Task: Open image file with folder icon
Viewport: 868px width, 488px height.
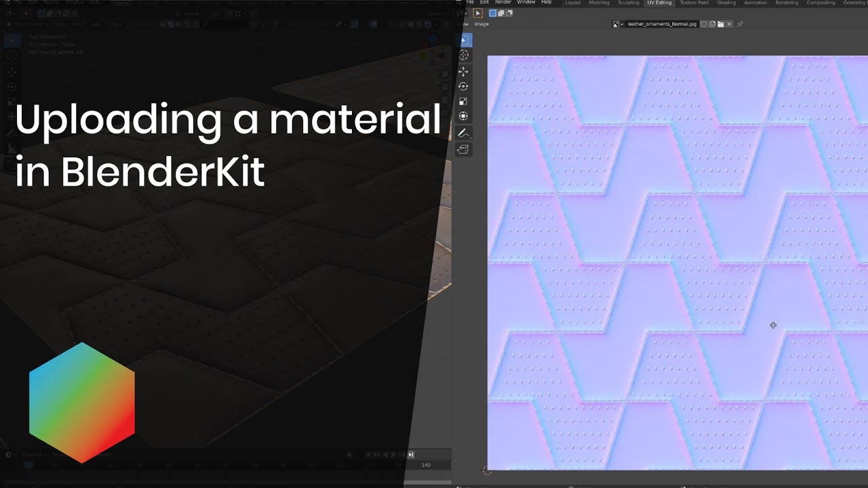Action: (x=721, y=24)
